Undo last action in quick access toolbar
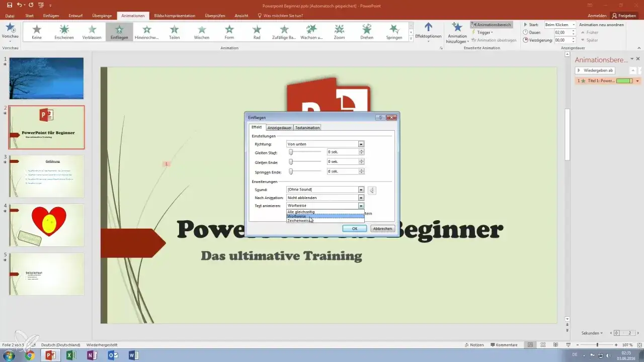Screen dimensions: 644x362 [20, 5]
